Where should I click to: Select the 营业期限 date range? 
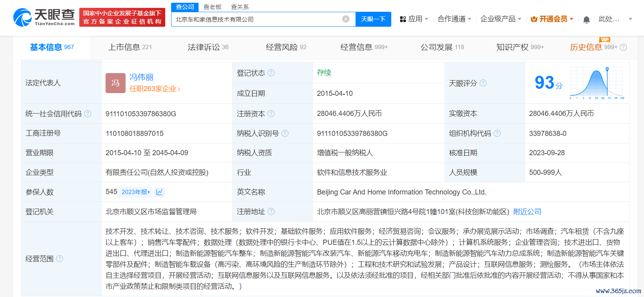click(x=147, y=152)
